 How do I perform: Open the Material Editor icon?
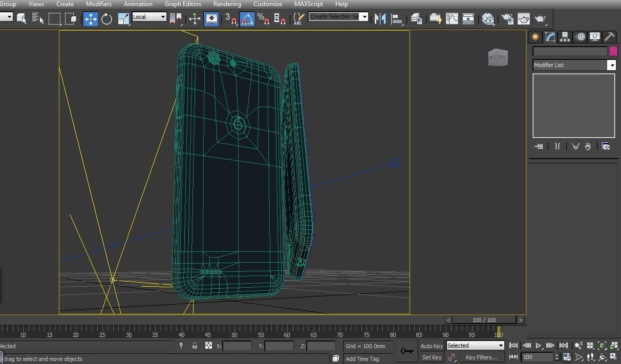tap(488, 19)
